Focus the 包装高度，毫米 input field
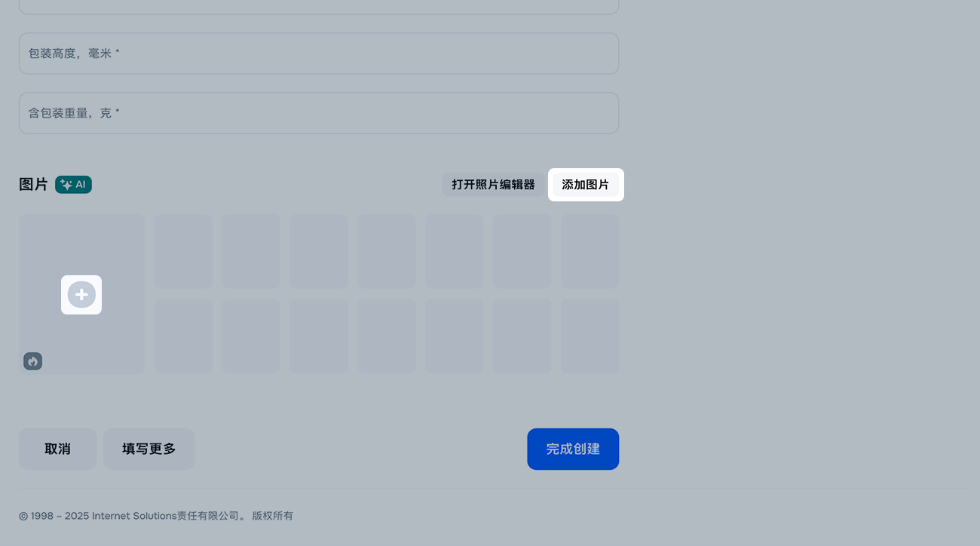 click(318, 54)
